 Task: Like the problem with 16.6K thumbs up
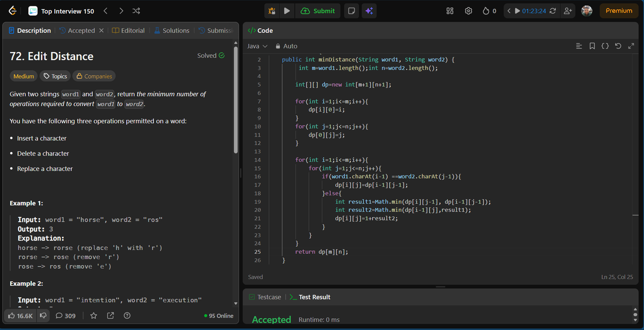20,316
